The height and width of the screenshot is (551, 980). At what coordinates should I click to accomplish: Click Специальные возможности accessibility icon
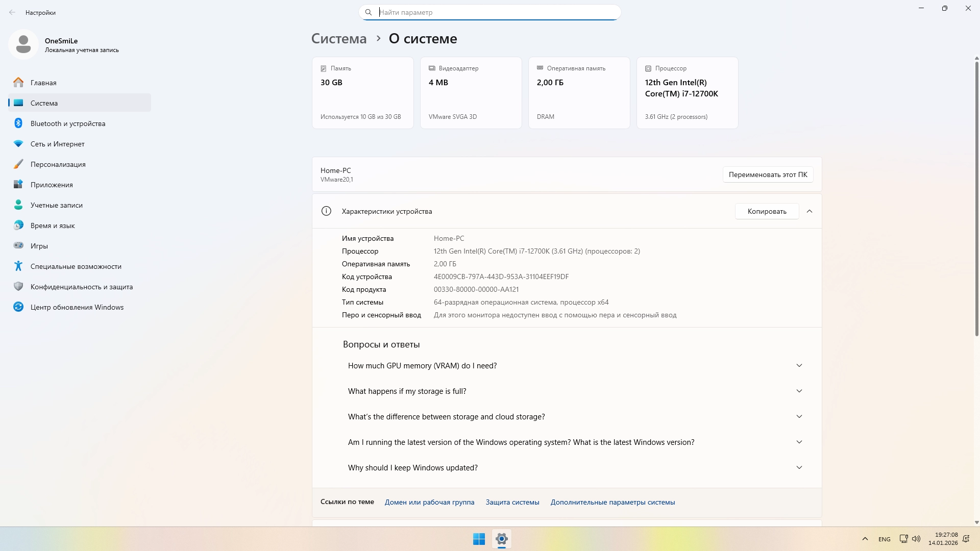tap(18, 266)
